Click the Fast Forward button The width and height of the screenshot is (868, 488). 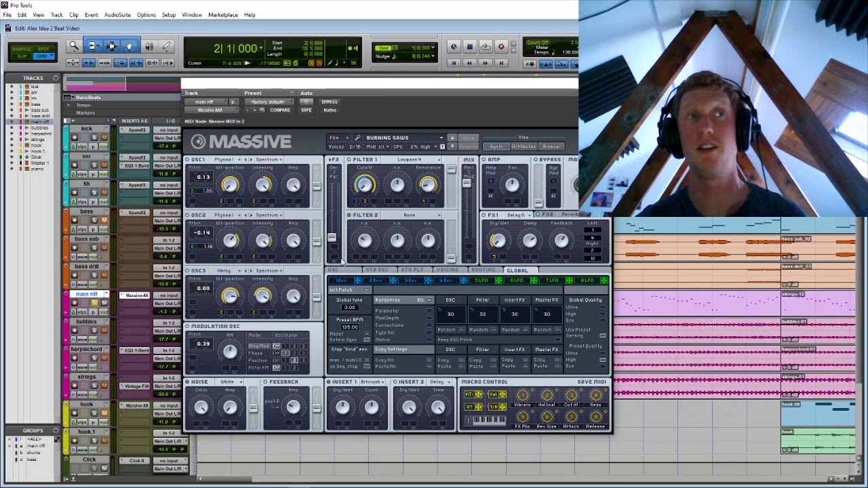[485, 63]
